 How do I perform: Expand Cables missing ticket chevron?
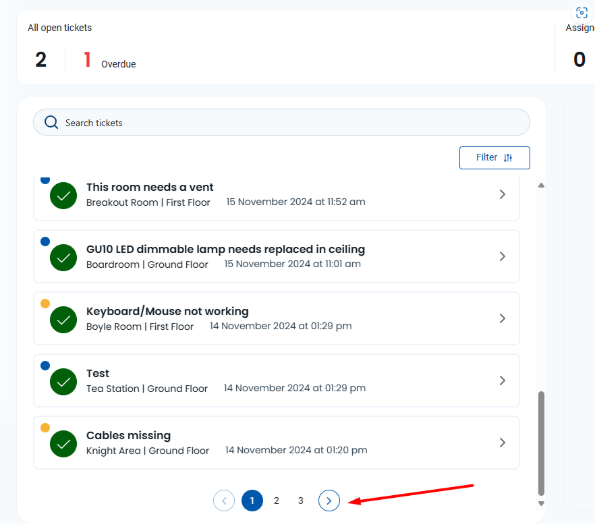[x=502, y=443]
